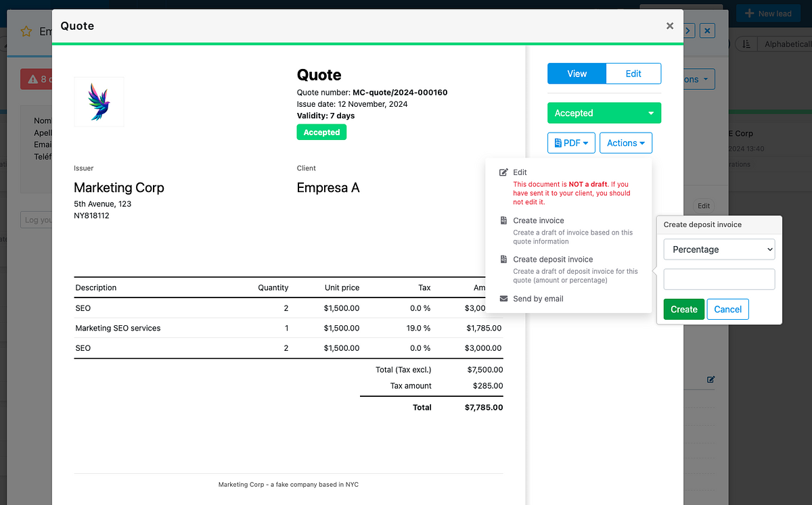The width and height of the screenshot is (812, 505).
Task: Select Create invoice from the Actions menu
Action: point(538,220)
